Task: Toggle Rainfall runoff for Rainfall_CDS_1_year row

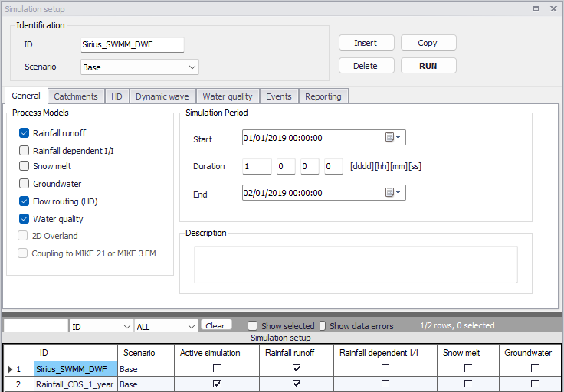Action: point(297,384)
